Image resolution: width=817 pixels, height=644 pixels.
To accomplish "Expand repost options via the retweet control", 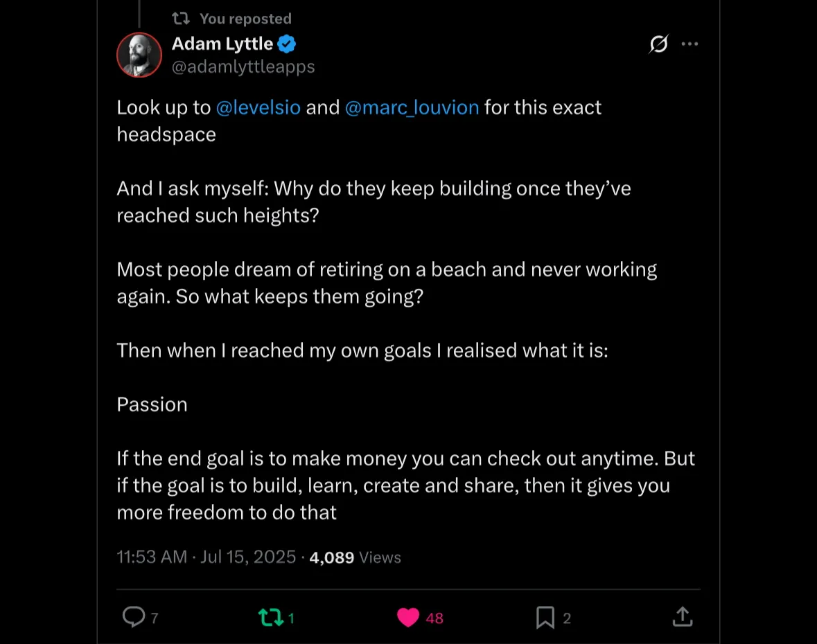I will 273,616.
